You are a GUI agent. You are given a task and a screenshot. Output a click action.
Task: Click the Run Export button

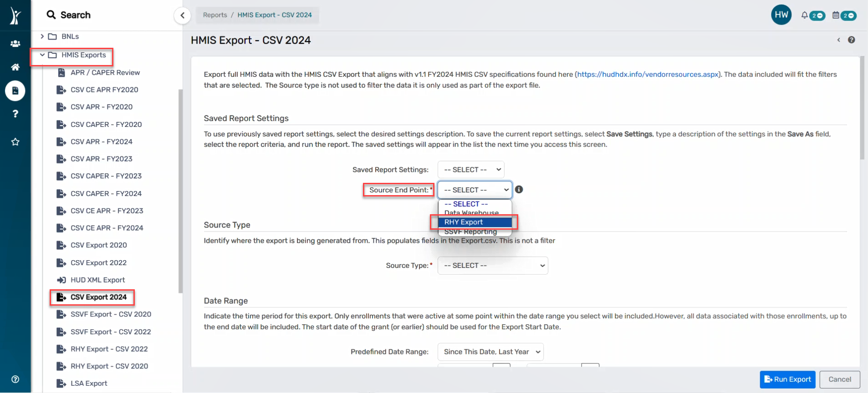click(787, 379)
